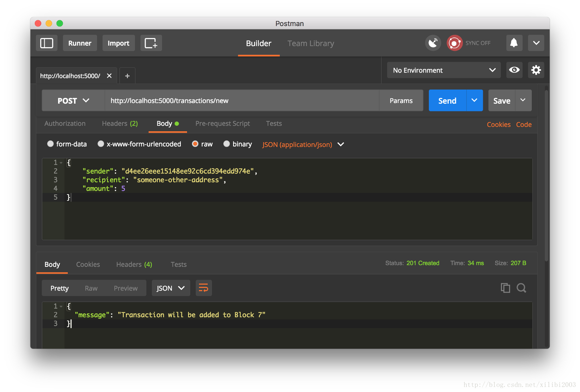Click the request URL field

coord(242,100)
